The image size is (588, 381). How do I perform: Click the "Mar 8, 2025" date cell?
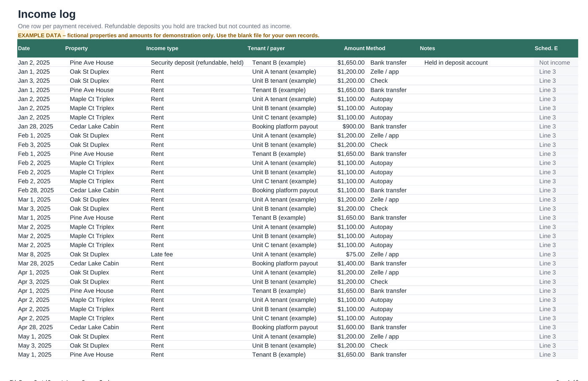(34, 254)
